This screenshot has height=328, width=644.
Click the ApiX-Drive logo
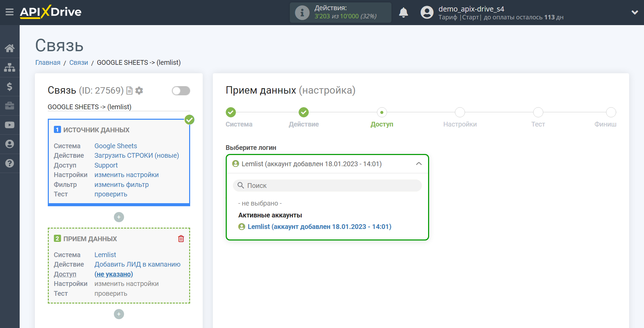pos(51,12)
